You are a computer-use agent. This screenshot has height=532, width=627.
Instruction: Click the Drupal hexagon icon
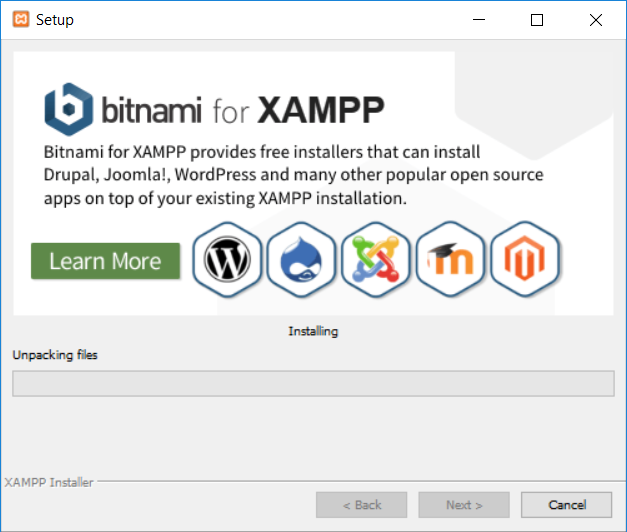pos(301,262)
